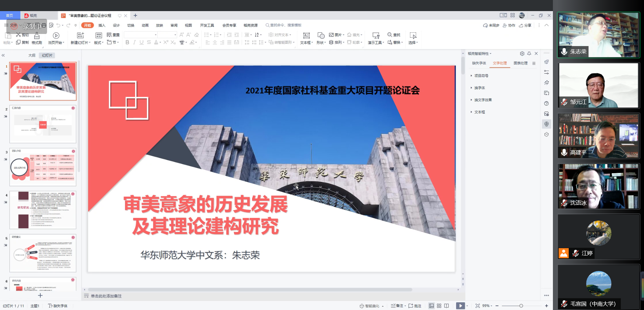The image size is (644, 310).
Task: Click the 分享 share button
Action: click(525, 25)
